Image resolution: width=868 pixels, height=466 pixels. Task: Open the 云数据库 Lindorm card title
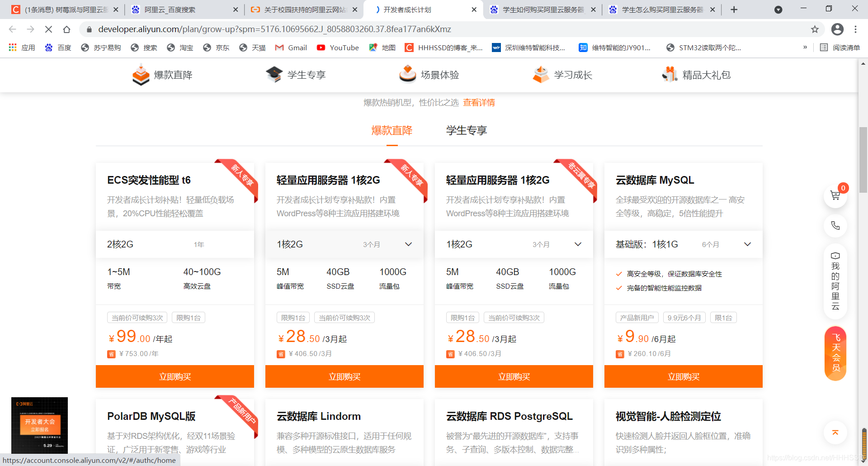319,416
